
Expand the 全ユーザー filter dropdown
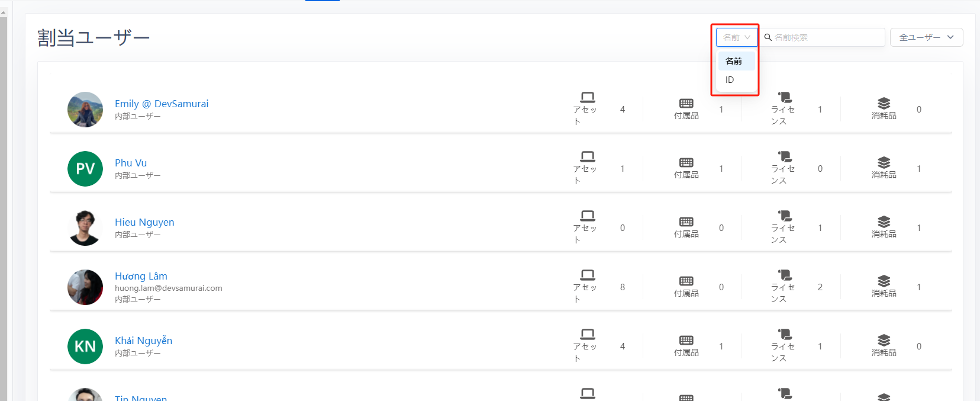[926, 37]
